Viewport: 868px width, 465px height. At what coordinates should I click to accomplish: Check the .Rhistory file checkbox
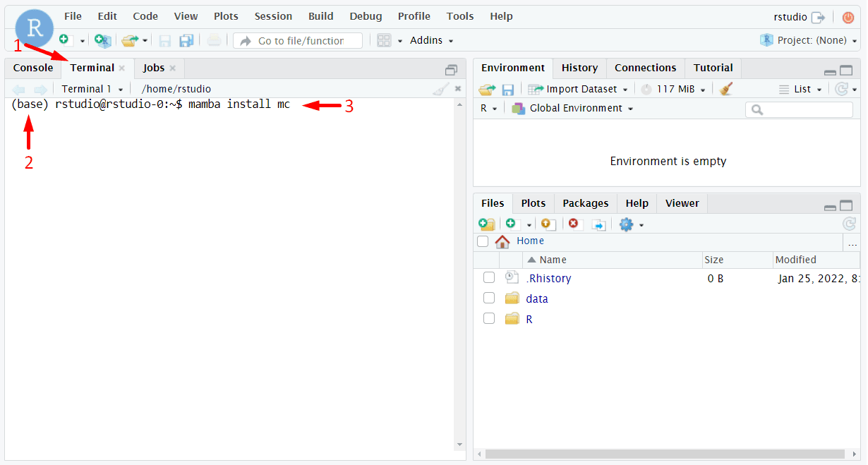(x=489, y=278)
